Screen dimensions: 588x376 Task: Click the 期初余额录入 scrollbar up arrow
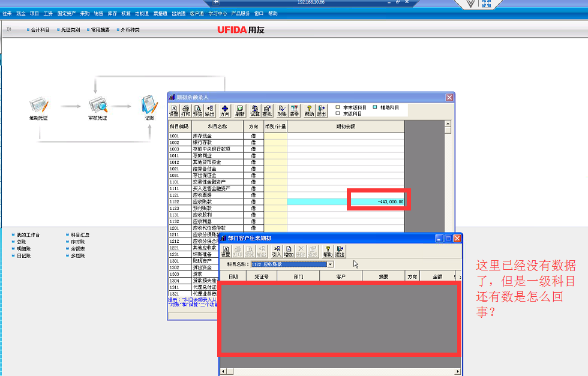click(x=448, y=124)
